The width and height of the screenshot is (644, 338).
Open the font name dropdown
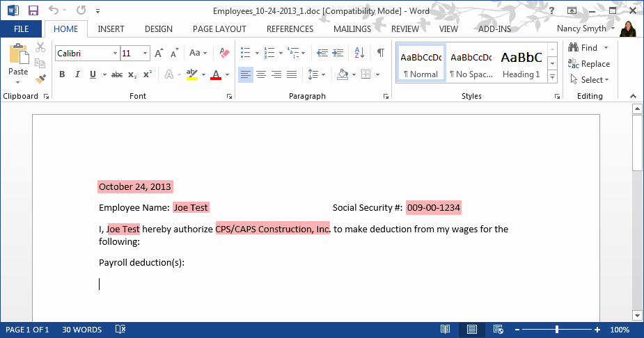pos(115,54)
